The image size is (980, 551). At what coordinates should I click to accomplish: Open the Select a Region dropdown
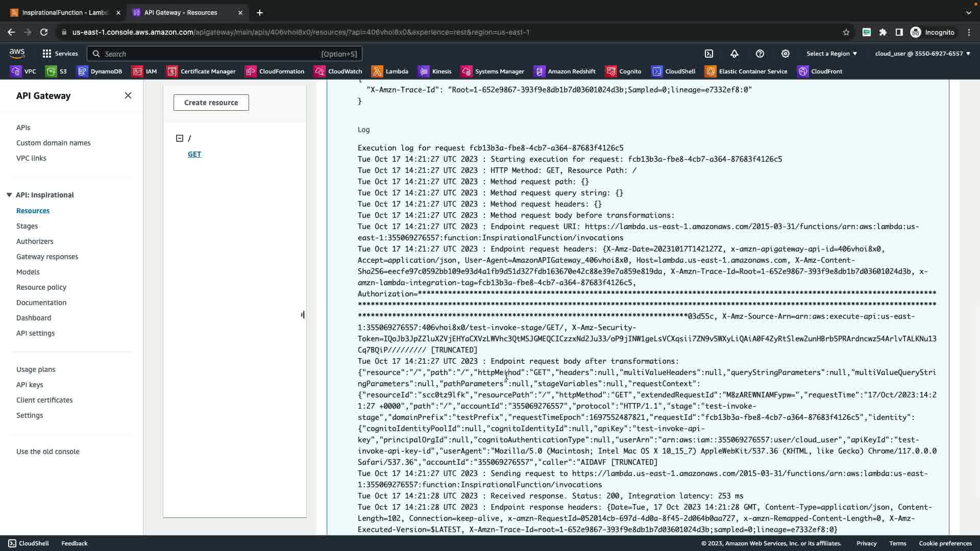pos(831,54)
